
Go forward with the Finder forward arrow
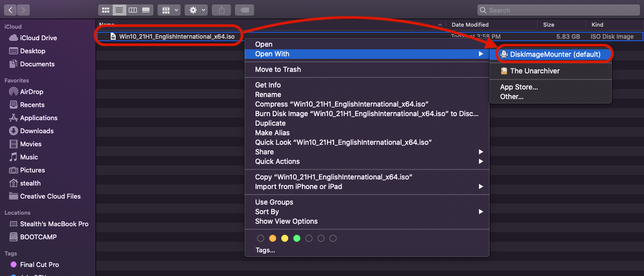click(23, 10)
